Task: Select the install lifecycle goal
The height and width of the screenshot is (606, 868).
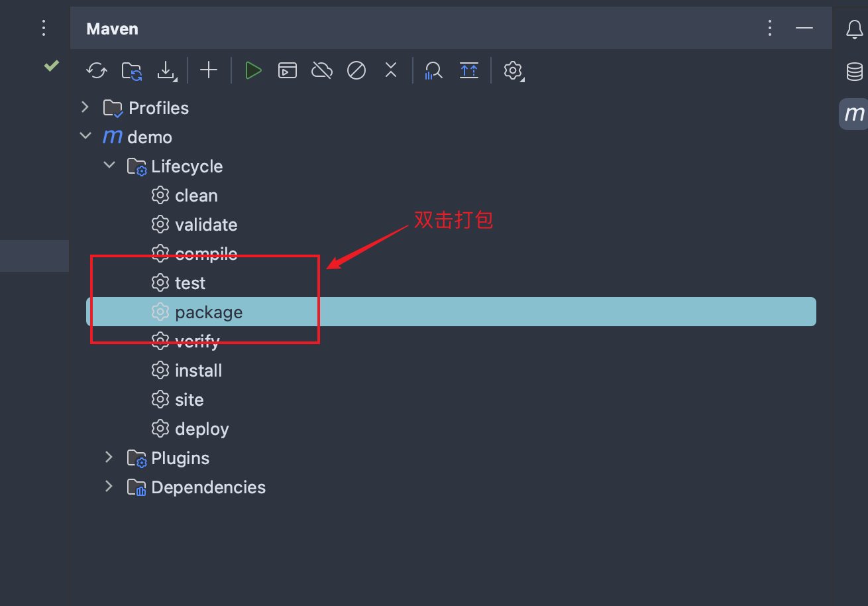Action: coord(451,371)
